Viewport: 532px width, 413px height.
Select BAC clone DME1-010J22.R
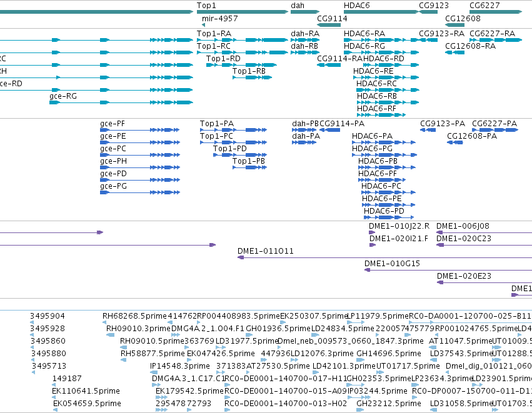(372, 232)
